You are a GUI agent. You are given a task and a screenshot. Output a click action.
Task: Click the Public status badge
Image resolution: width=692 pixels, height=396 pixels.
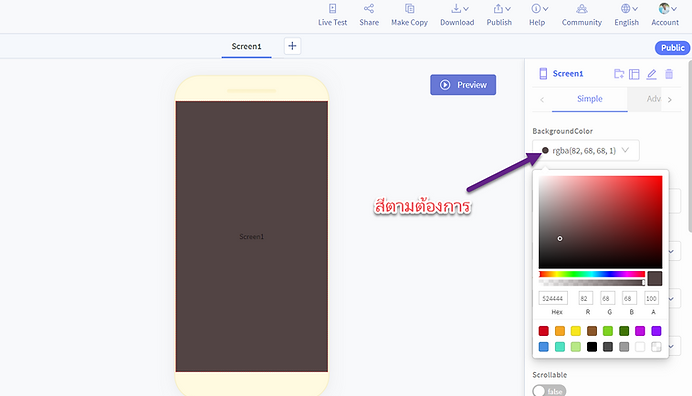672,48
